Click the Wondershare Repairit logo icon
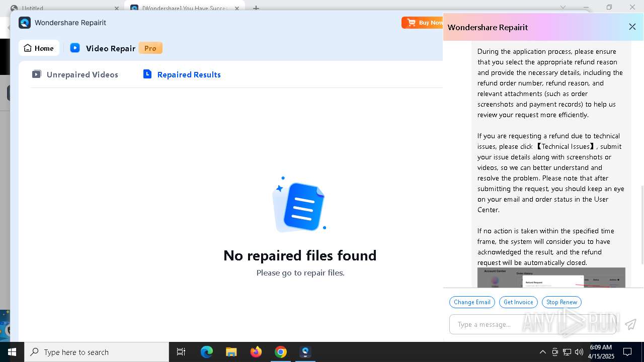644x362 pixels. [25, 23]
